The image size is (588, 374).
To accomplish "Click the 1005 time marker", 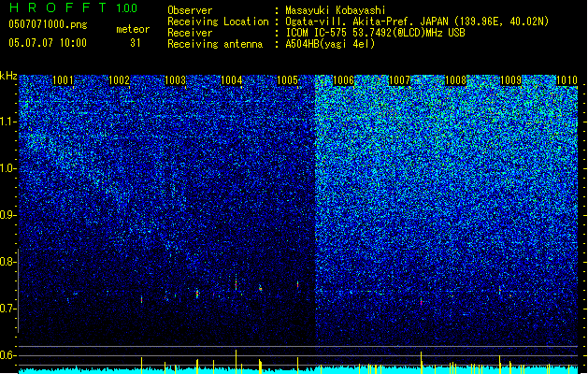I will point(287,80).
